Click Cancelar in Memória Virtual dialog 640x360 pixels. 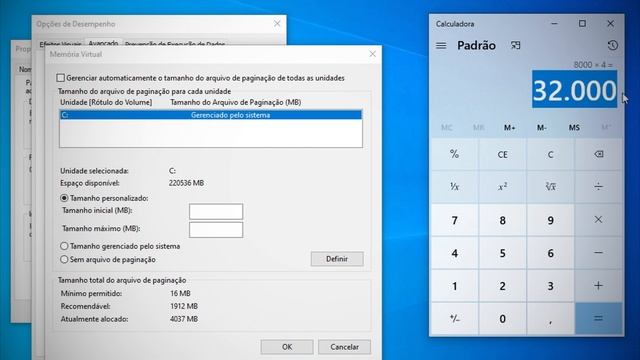tap(344, 347)
